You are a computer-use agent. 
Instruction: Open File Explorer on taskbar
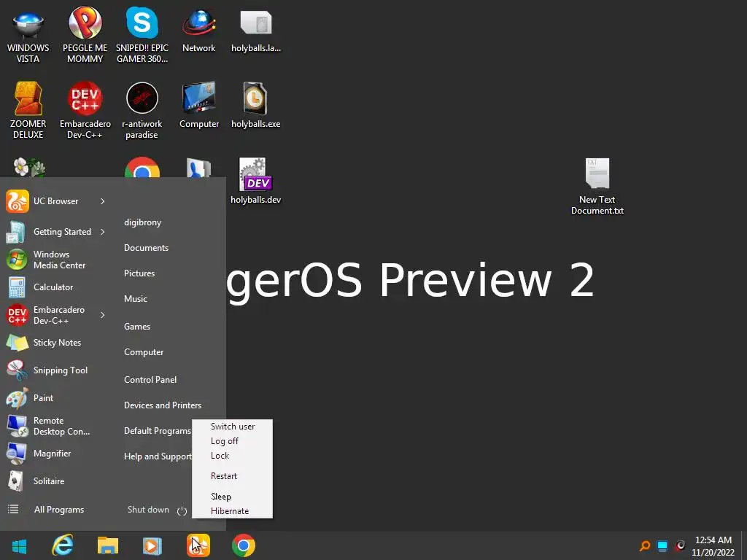pyautogui.click(x=108, y=545)
